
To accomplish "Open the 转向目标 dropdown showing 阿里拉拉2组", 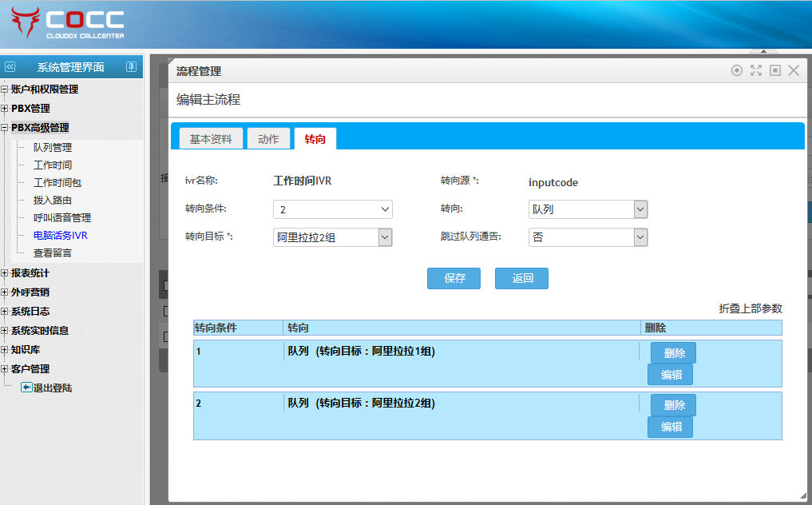I will 333,237.
